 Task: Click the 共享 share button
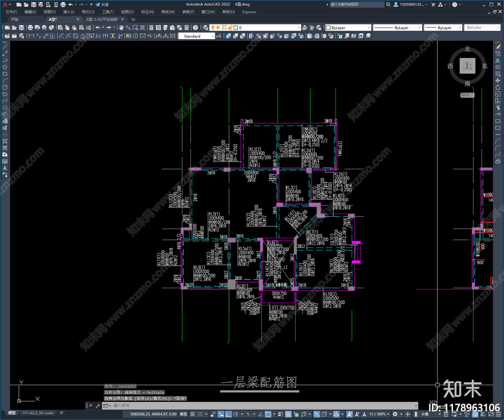(102, 4)
